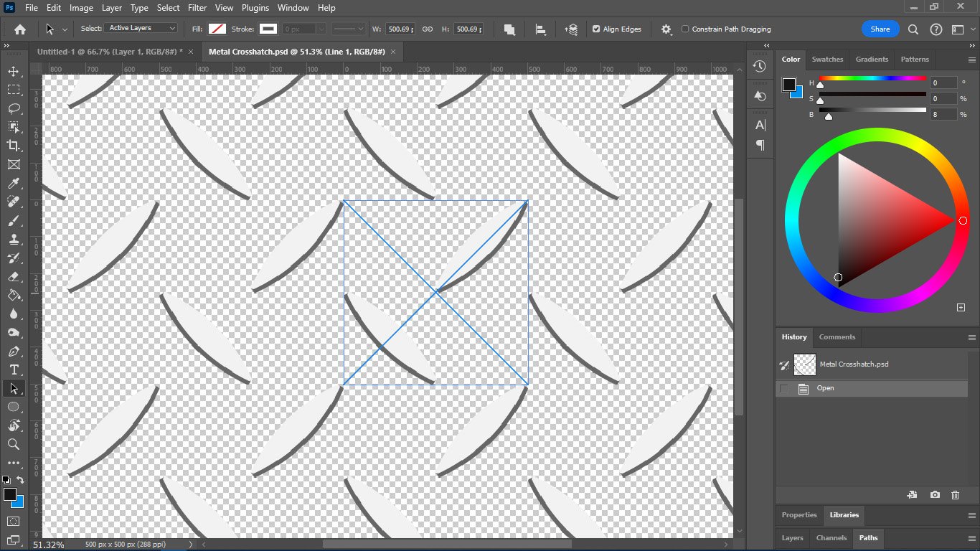Set history brush source for Metal Crosshatch.psd snapshot
This screenshot has height=551, width=980.
pos(784,365)
